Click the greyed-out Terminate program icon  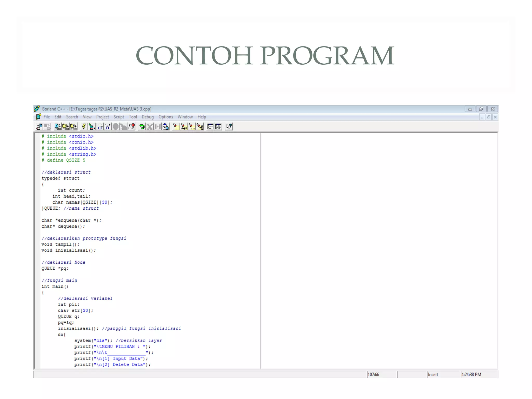pos(124,127)
